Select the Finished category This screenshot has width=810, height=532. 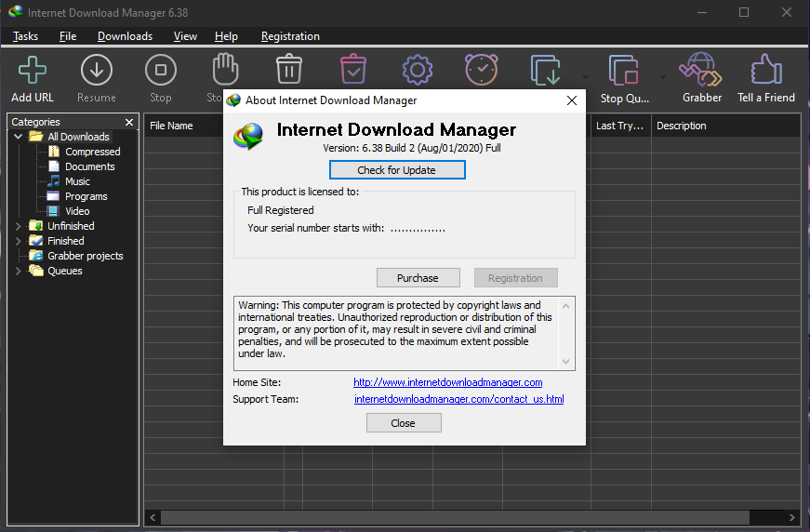click(x=66, y=241)
